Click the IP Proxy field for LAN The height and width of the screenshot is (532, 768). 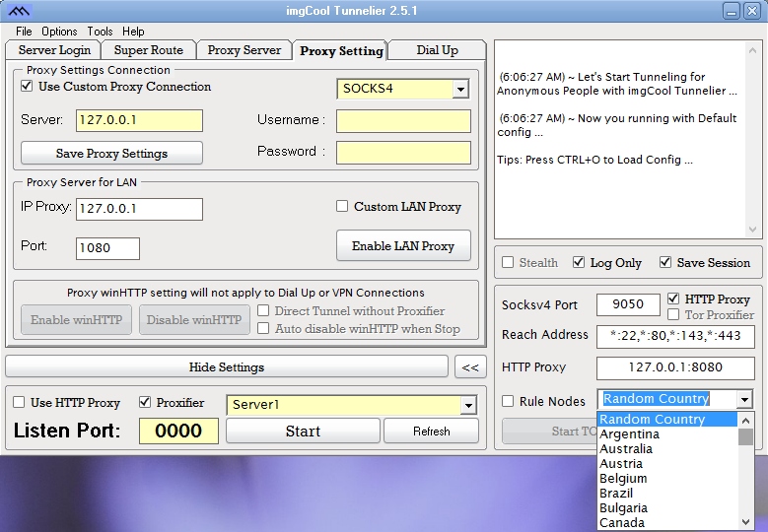[139, 209]
